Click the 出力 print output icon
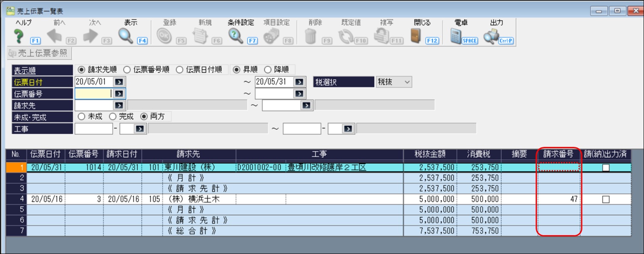 pyautogui.click(x=491, y=36)
